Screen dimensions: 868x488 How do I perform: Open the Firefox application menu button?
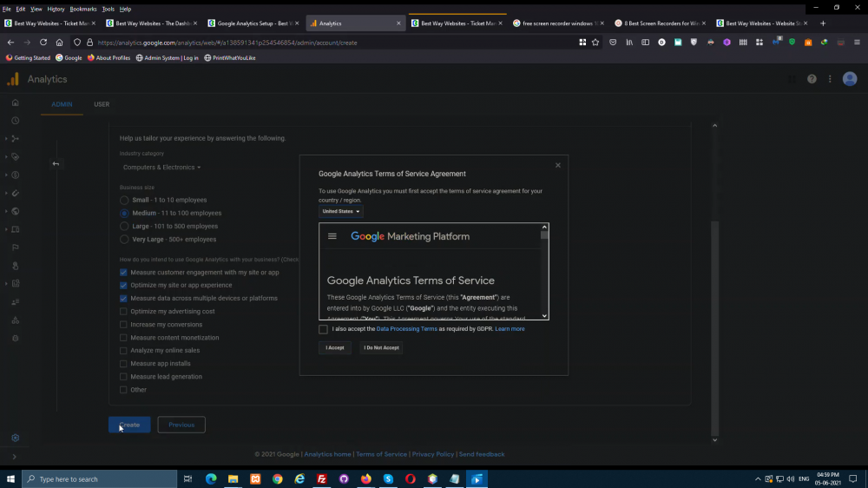tap(857, 42)
